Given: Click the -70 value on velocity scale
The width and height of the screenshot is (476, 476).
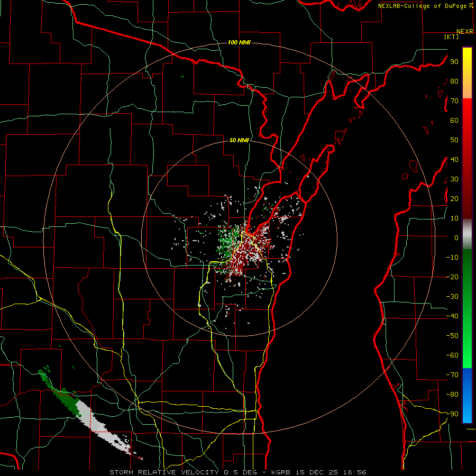Looking at the screenshot, I should (452, 375).
